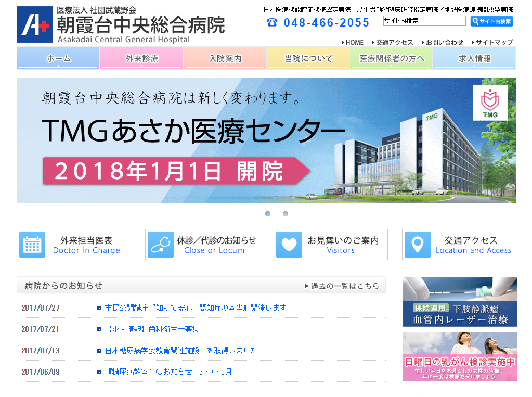Viewport: 532px width, 397px height.
Task: Click the map pin icon for 交通アクセス
Action: 417,245
